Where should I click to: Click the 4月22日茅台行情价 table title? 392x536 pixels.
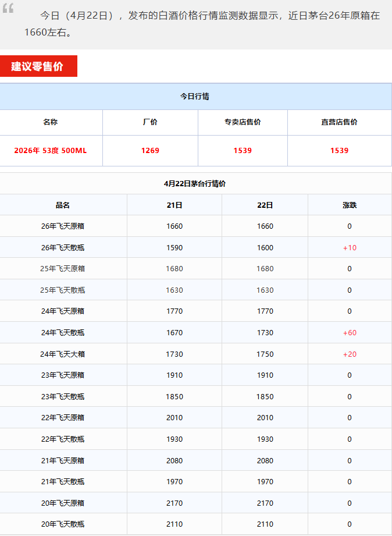195,184
